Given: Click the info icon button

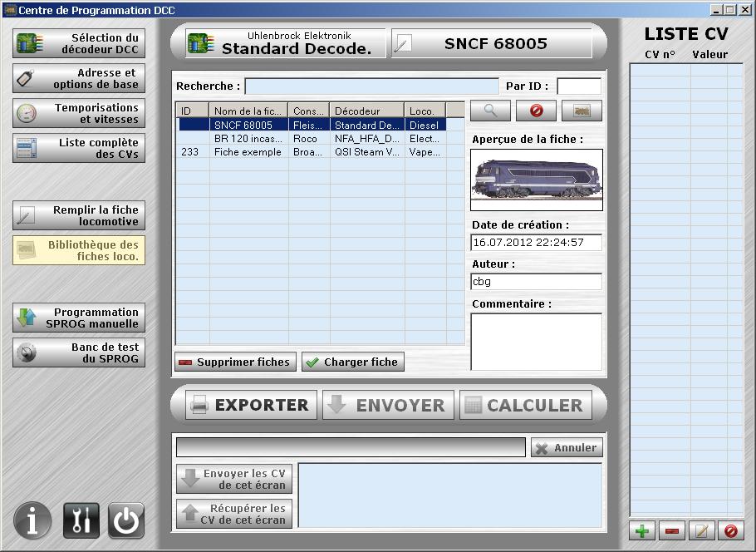Looking at the screenshot, I should 32,520.
